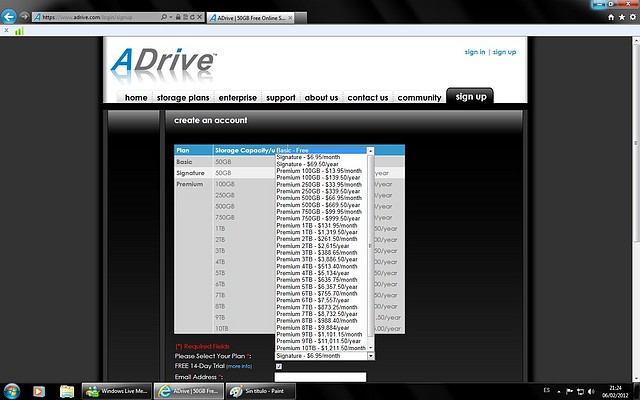Click the network tray icon
640x400 pixels.
coord(580,392)
